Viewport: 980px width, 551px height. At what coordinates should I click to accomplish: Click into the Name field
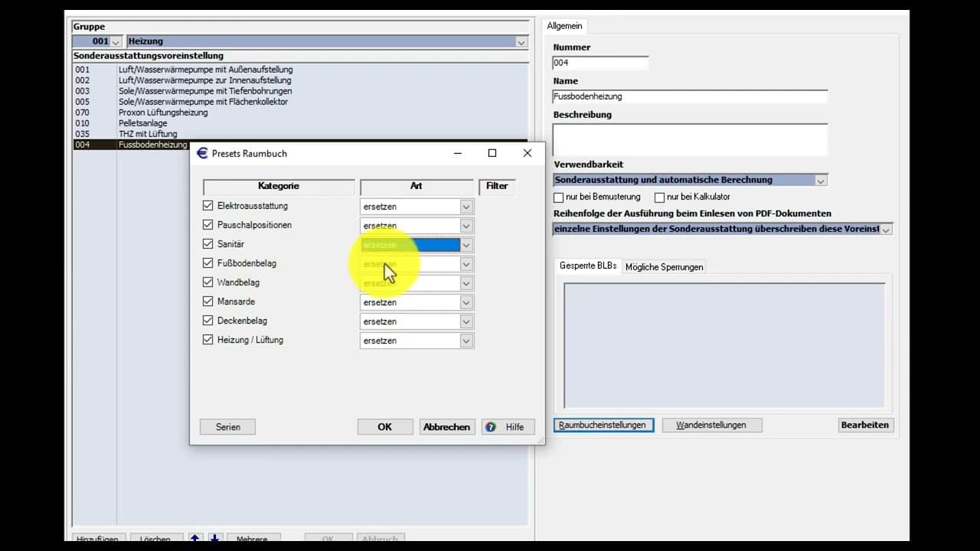(689, 96)
